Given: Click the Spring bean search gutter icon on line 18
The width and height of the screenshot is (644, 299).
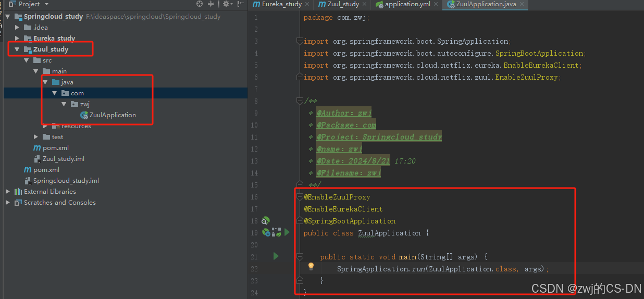Looking at the screenshot, I should click(266, 221).
